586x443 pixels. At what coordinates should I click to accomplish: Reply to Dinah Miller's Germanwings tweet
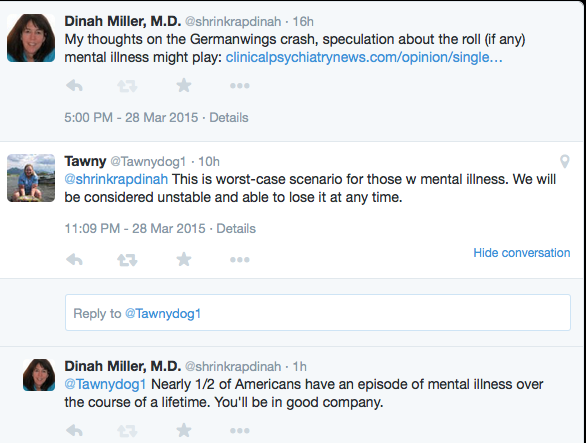click(74, 86)
